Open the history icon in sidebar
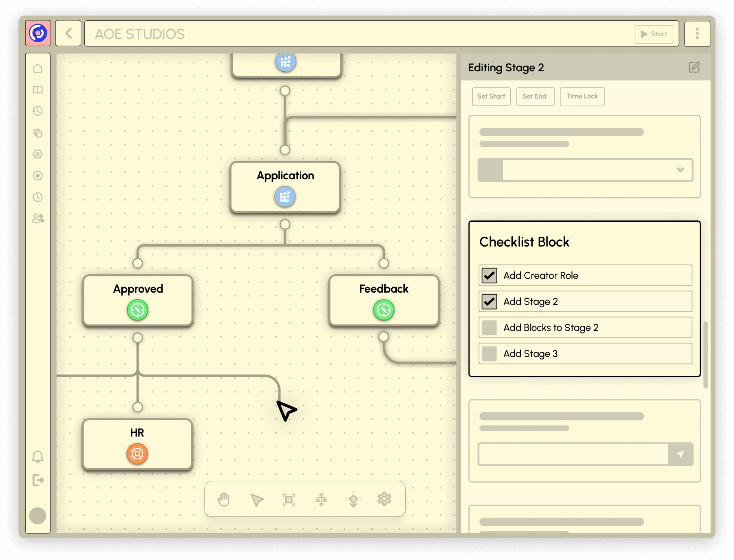The width and height of the screenshot is (734, 560). (38, 111)
